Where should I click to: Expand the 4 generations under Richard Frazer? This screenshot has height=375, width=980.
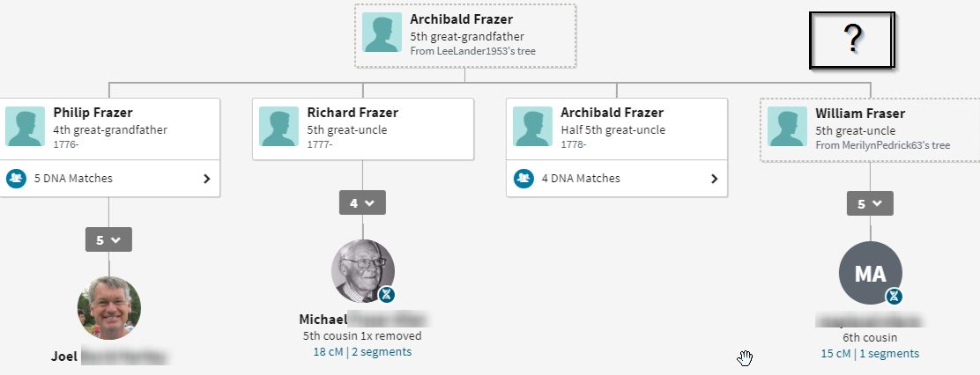pyautogui.click(x=362, y=203)
